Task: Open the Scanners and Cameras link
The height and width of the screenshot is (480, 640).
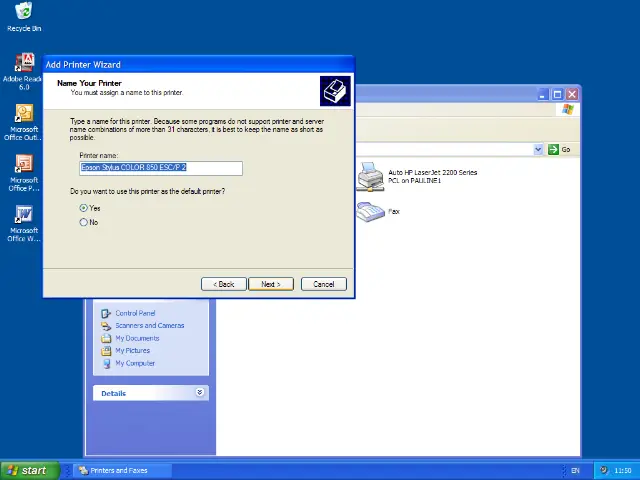Action: click(x=150, y=326)
